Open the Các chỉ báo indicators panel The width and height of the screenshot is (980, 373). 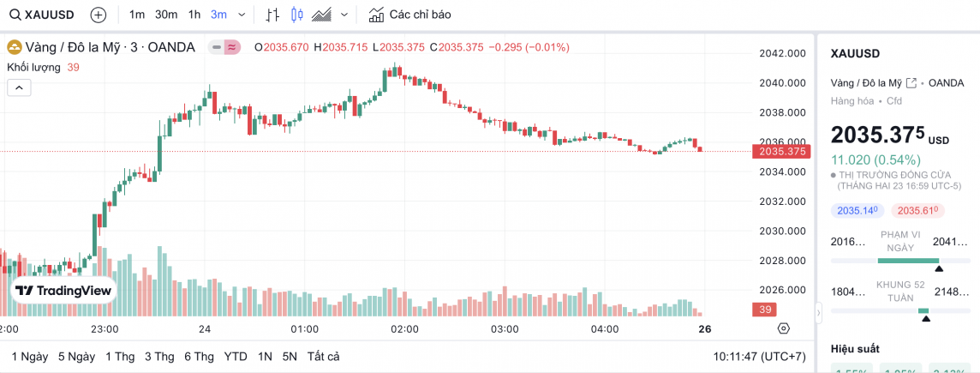point(409,15)
